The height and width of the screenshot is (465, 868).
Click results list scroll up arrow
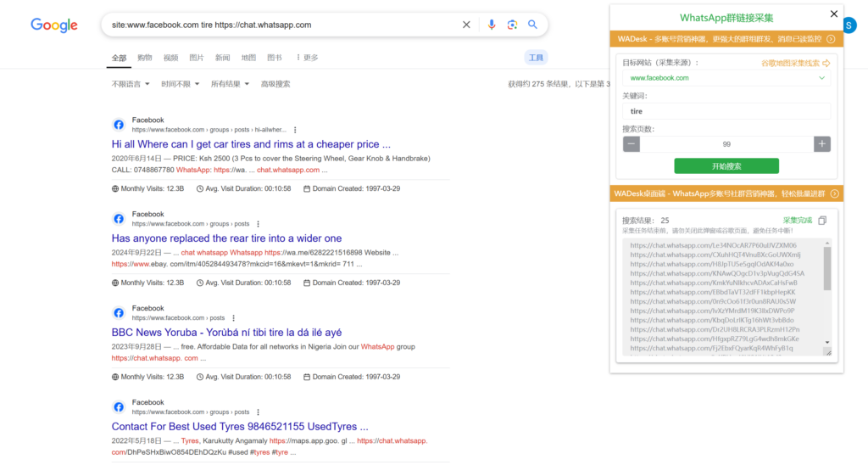click(827, 244)
